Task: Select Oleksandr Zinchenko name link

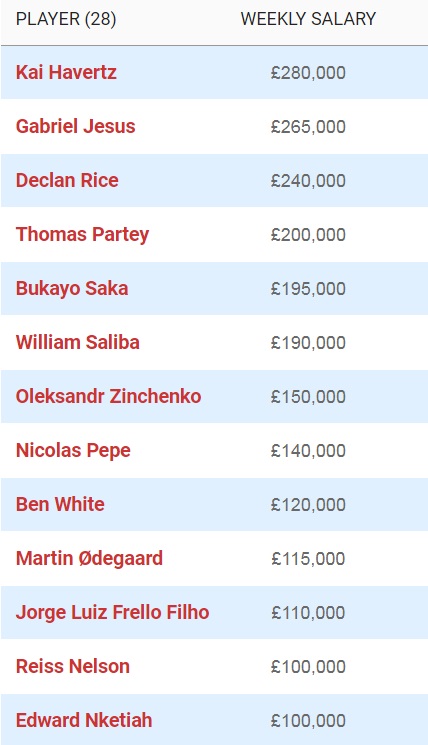Action: (x=108, y=397)
